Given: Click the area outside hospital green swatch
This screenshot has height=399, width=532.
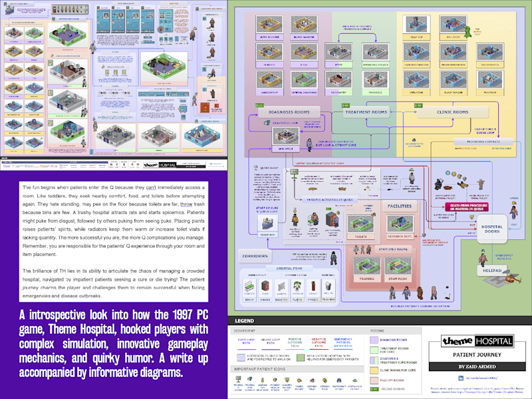Looking at the screenshot, I should (x=301, y=357).
